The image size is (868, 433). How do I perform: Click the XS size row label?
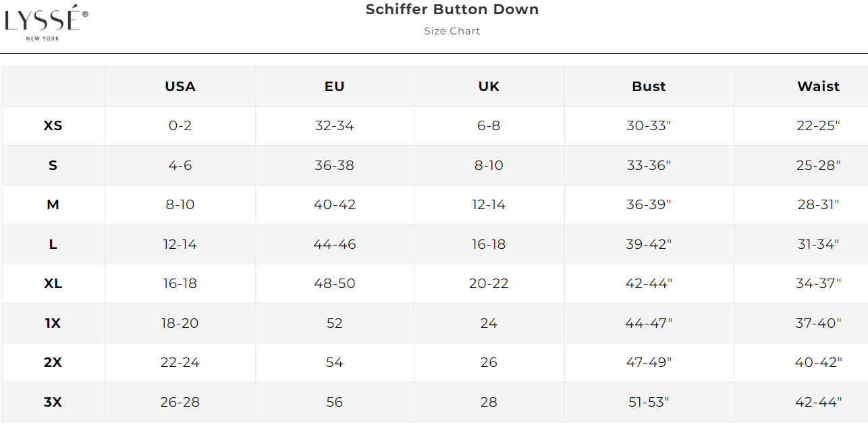tap(53, 125)
